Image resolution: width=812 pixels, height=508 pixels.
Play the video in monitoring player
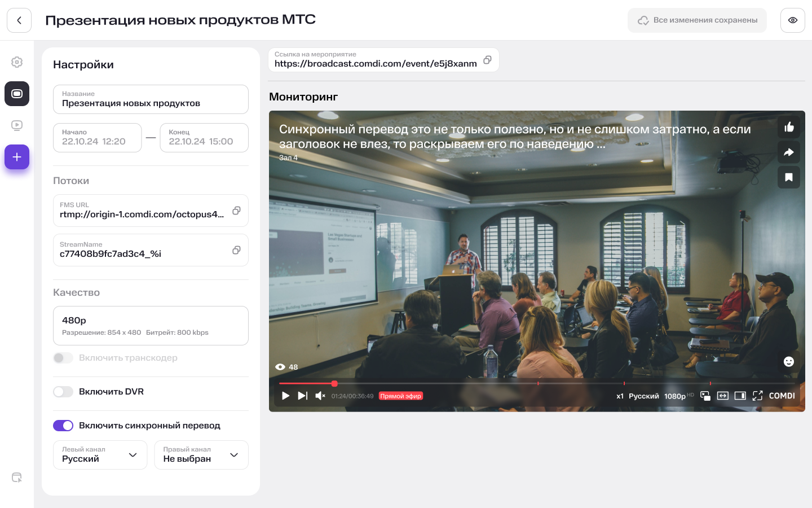[285, 396]
